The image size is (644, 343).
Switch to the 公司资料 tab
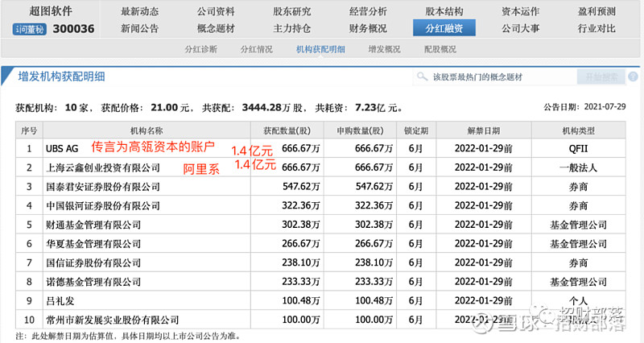pyautogui.click(x=216, y=11)
